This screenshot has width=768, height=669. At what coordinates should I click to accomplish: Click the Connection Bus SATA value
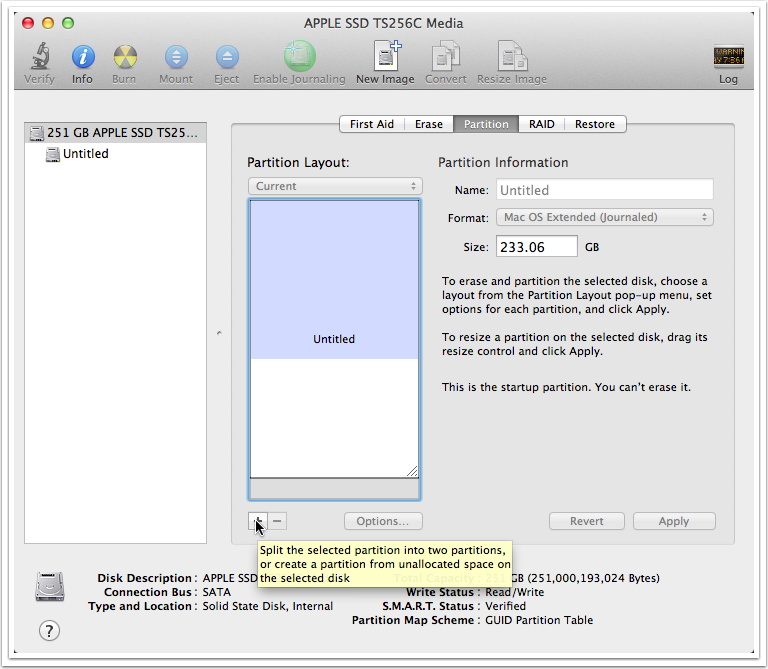[216, 592]
